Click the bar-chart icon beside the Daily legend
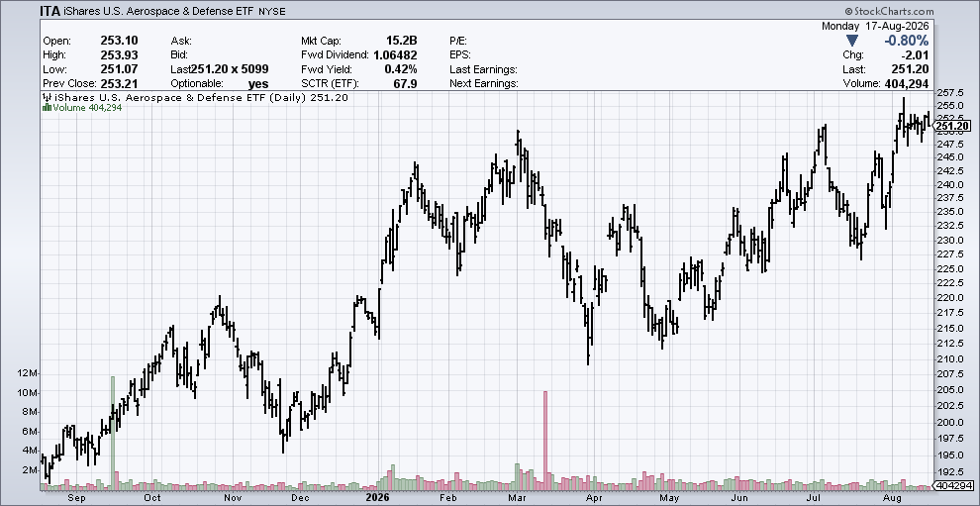980x506 pixels. pos(48,98)
